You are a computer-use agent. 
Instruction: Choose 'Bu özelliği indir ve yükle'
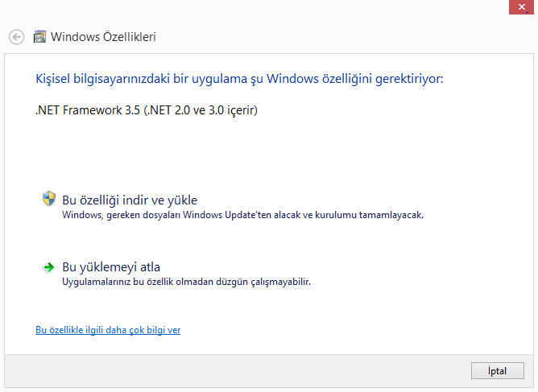tap(130, 200)
